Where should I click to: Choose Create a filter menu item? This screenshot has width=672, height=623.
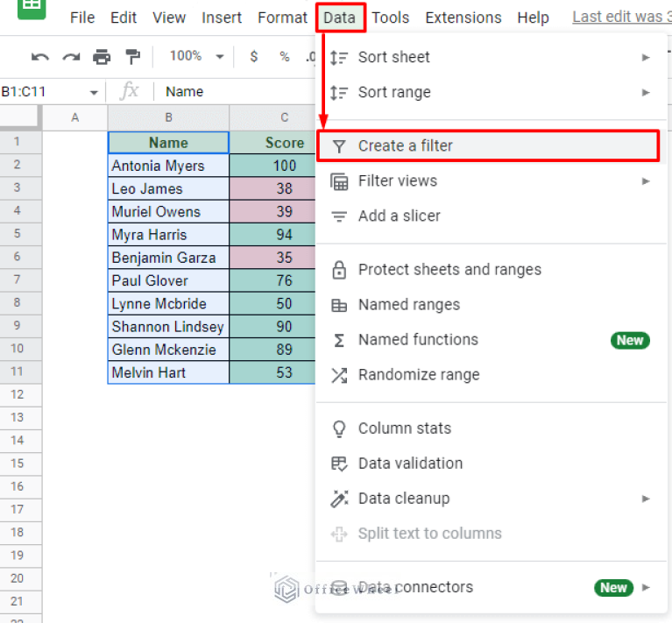[486, 146]
